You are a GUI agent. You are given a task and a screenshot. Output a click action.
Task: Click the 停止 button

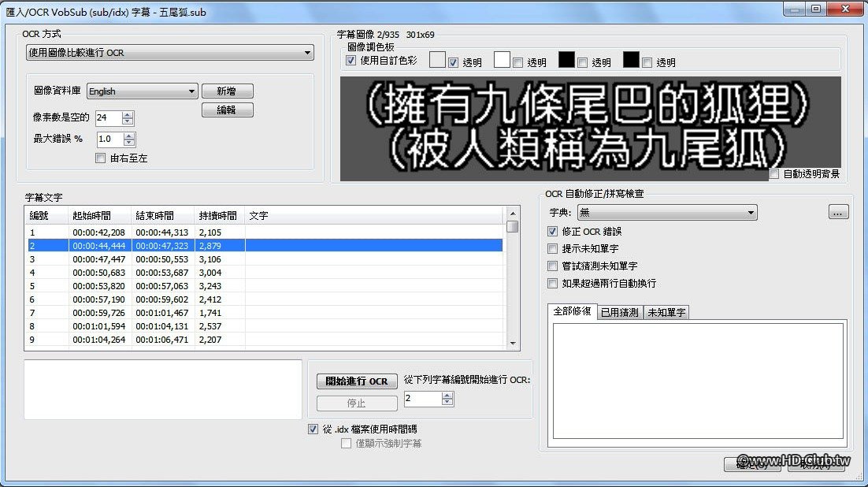(357, 403)
